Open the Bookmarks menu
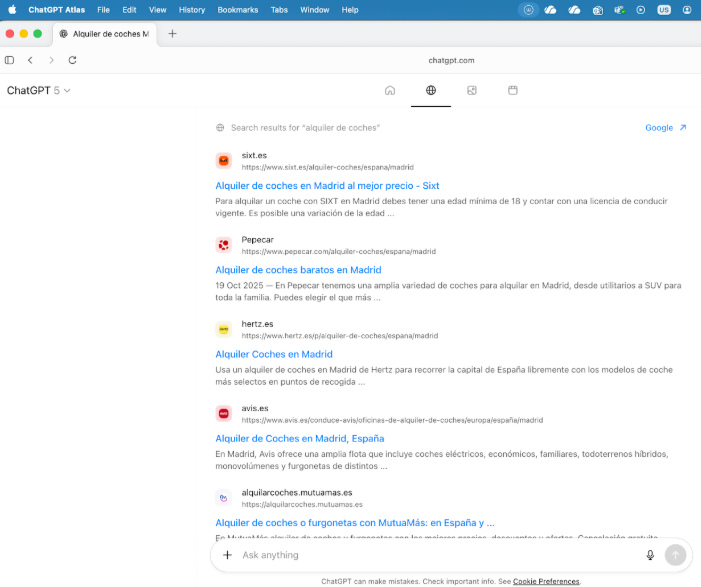The image size is (701, 587). coord(238,9)
